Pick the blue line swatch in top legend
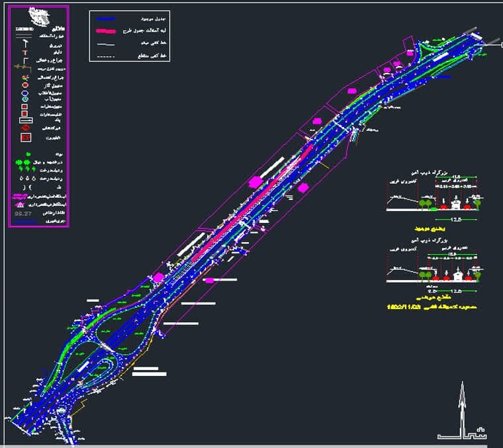Screen dimensions: 503x448 point(105,19)
